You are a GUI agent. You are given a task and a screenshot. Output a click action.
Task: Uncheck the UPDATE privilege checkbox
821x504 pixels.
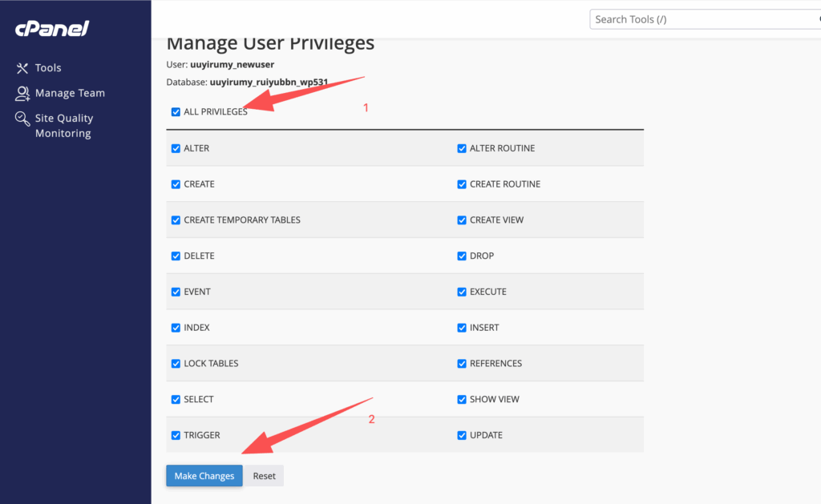click(x=462, y=436)
